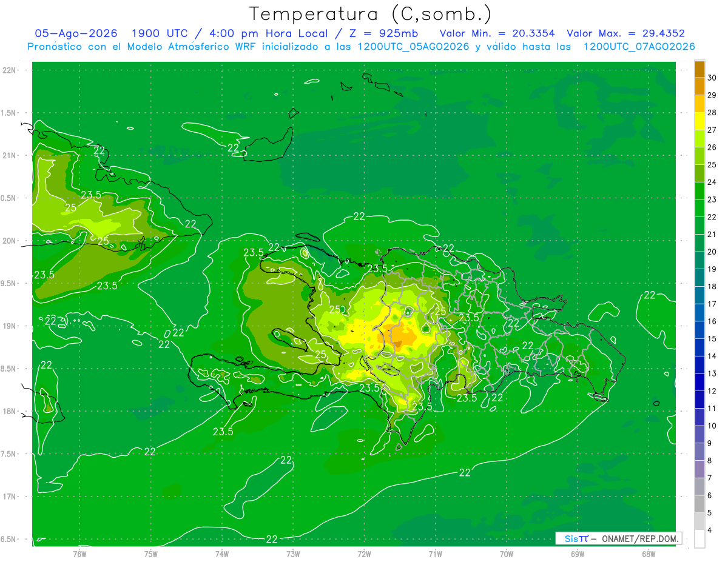
Task: Click the colorbar label '24'
Action: pyautogui.click(x=712, y=182)
